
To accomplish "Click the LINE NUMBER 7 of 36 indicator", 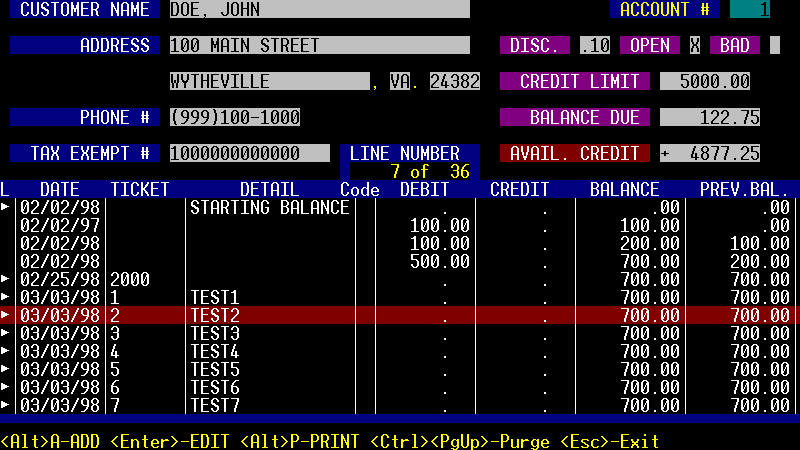I will point(410,162).
